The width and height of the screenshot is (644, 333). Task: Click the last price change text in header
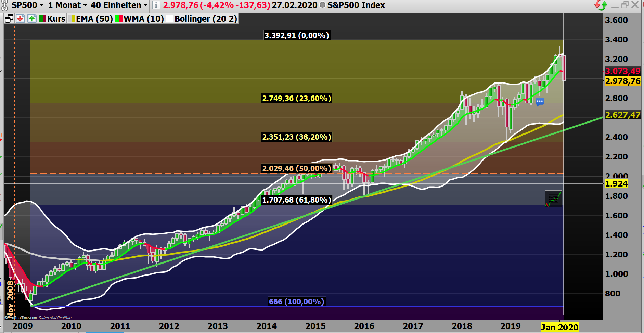[216, 5]
